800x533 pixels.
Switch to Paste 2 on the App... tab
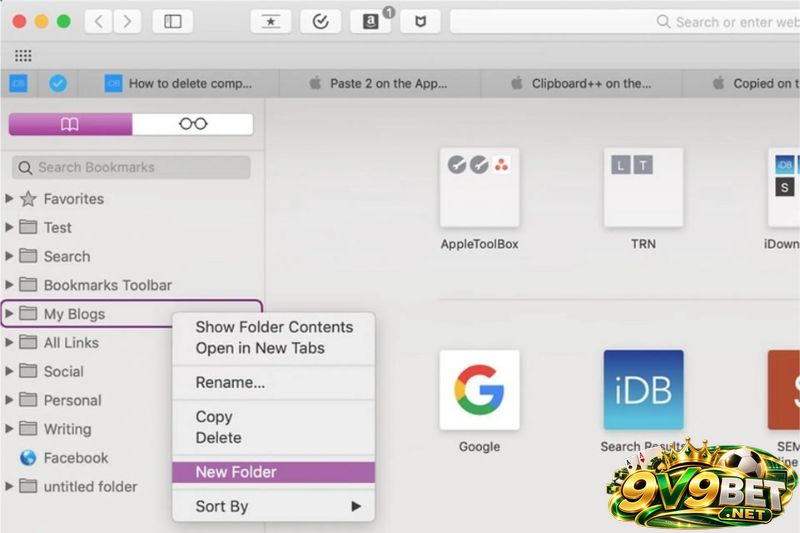[380, 84]
